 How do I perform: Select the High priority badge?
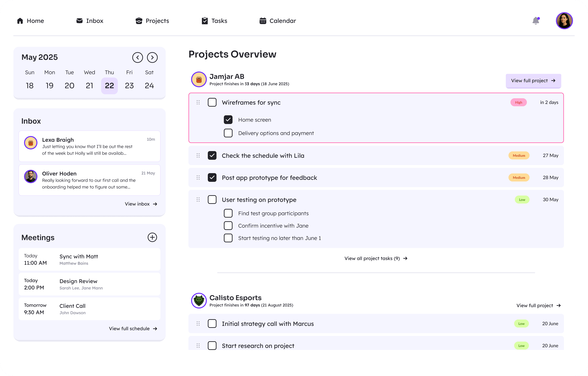518,102
